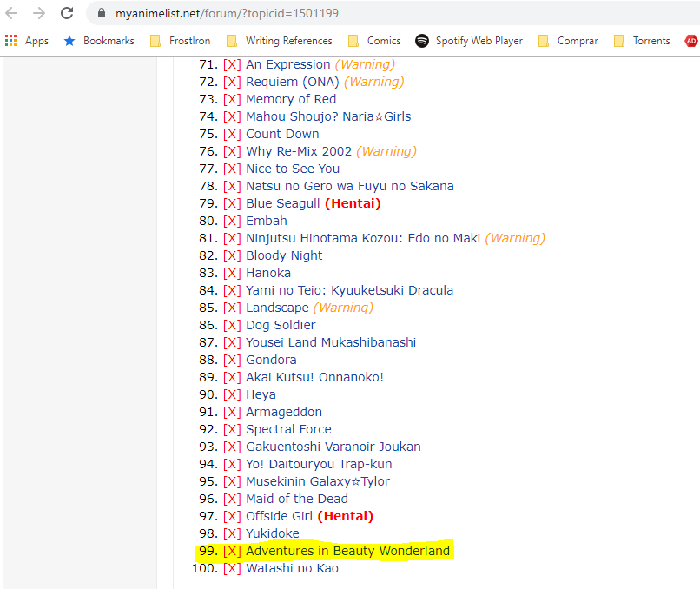Click the [X] mark beside Heya
Screen dimensions: 700x589
[232, 394]
